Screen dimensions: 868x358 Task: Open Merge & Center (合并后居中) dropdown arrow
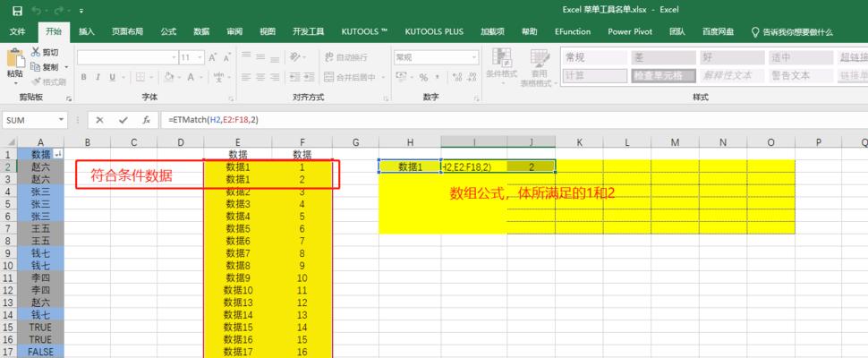point(382,77)
